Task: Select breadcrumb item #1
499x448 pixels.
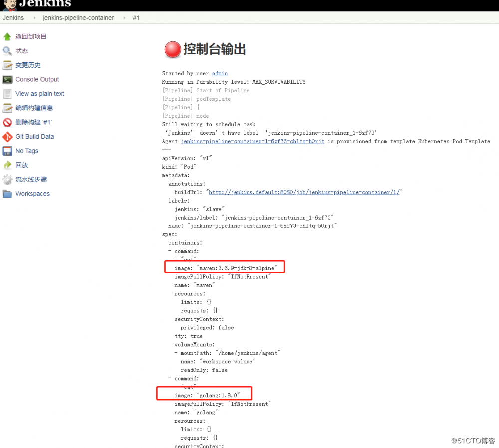Action: (136, 17)
